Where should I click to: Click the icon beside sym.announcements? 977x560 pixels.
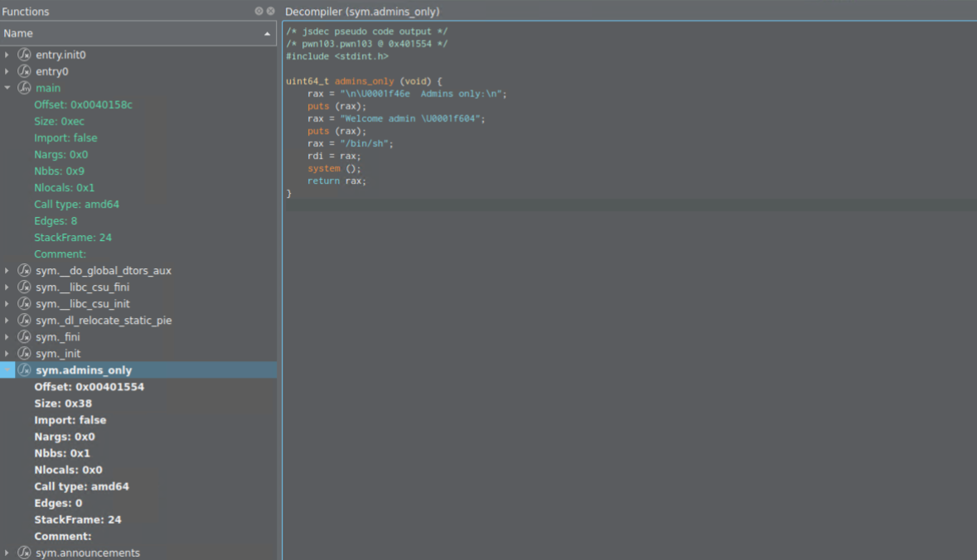coord(24,553)
